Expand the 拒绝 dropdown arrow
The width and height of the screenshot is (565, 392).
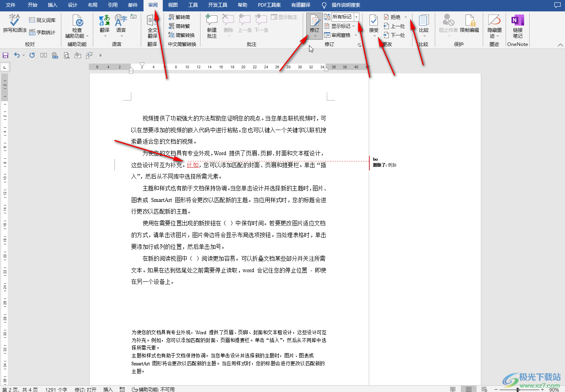pyautogui.click(x=406, y=17)
